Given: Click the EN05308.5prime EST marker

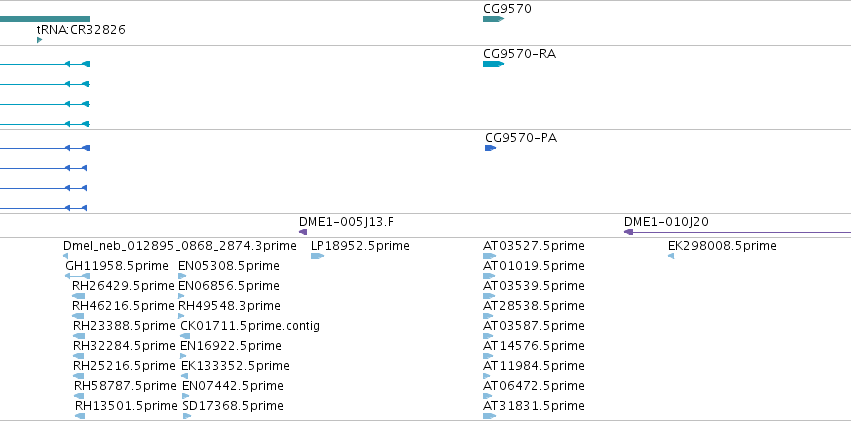Looking at the screenshot, I should [182, 276].
